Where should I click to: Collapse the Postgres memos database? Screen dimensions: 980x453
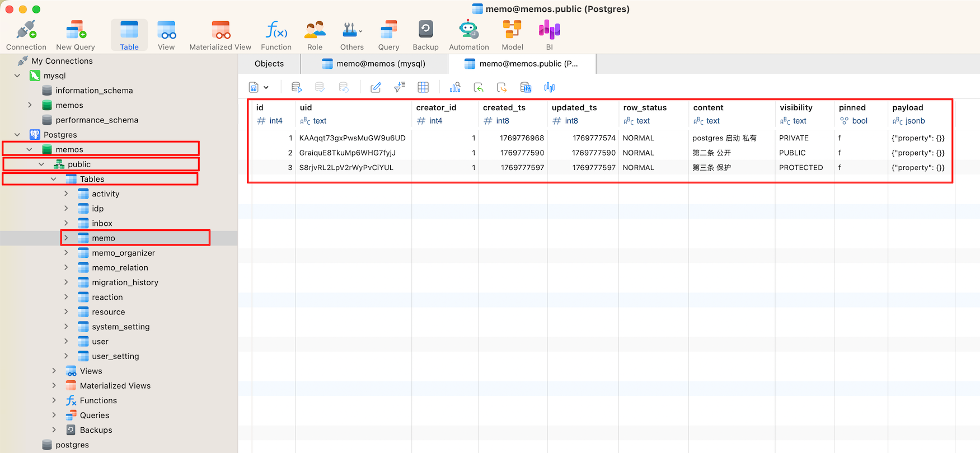click(30, 149)
